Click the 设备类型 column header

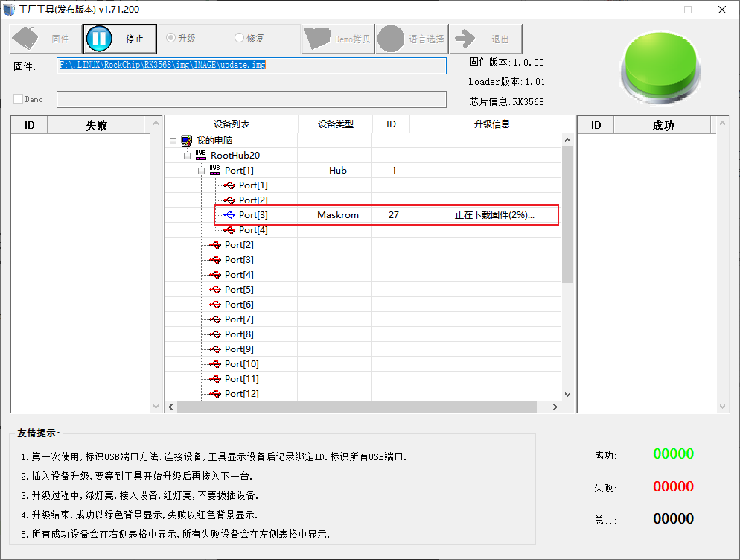[335, 124]
